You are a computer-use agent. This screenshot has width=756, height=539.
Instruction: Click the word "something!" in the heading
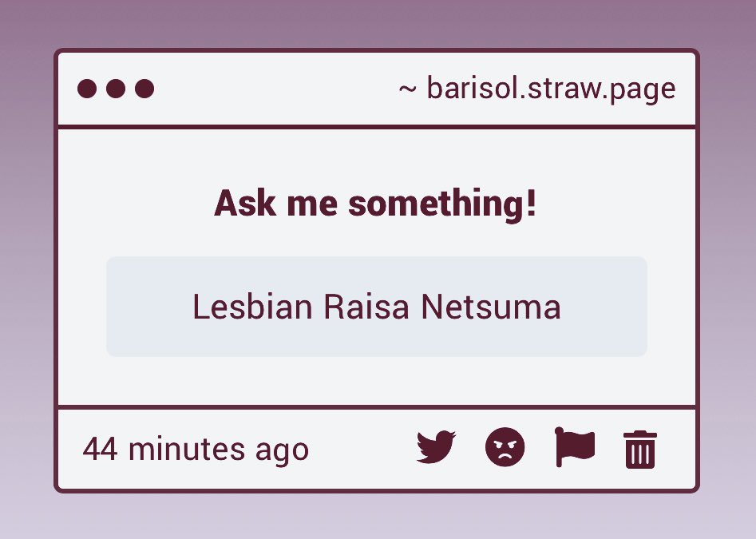click(x=442, y=204)
